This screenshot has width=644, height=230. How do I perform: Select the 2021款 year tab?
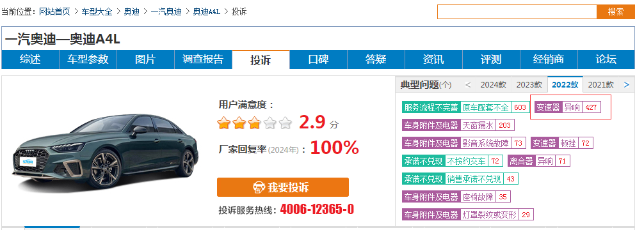pyautogui.click(x=601, y=85)
